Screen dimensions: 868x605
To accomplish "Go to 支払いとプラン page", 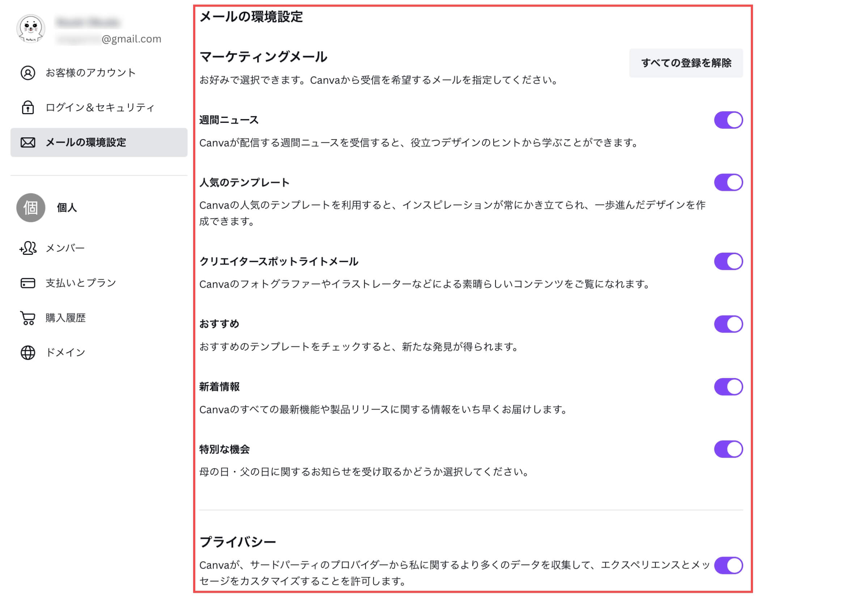I will 99,283.
